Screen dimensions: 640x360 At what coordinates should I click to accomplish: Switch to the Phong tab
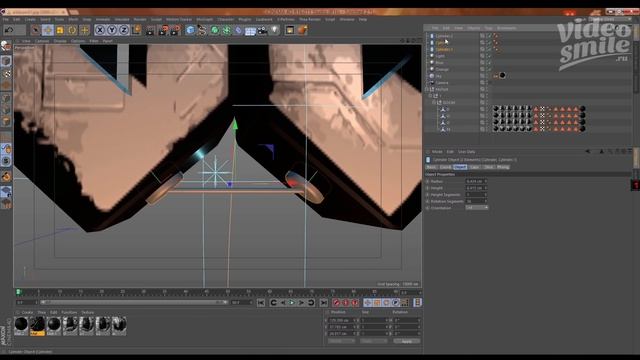(x=503, y=167)
